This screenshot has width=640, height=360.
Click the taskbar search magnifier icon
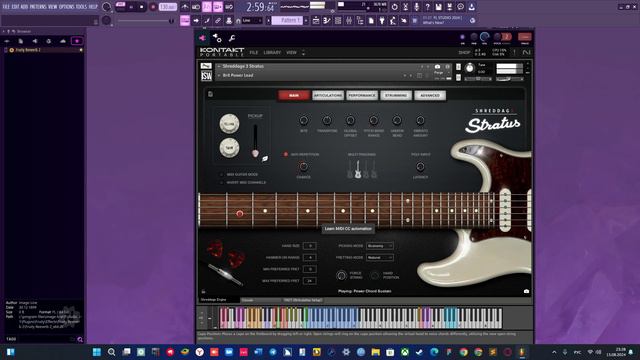tap(111, 352)
